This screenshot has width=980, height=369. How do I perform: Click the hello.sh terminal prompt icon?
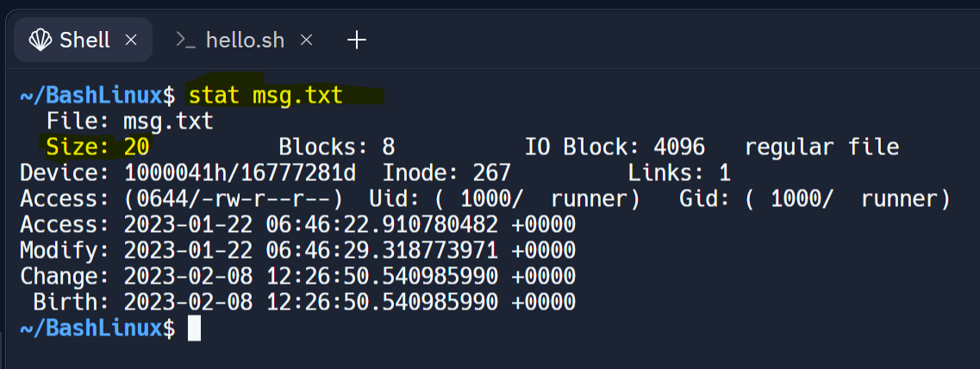185,40
